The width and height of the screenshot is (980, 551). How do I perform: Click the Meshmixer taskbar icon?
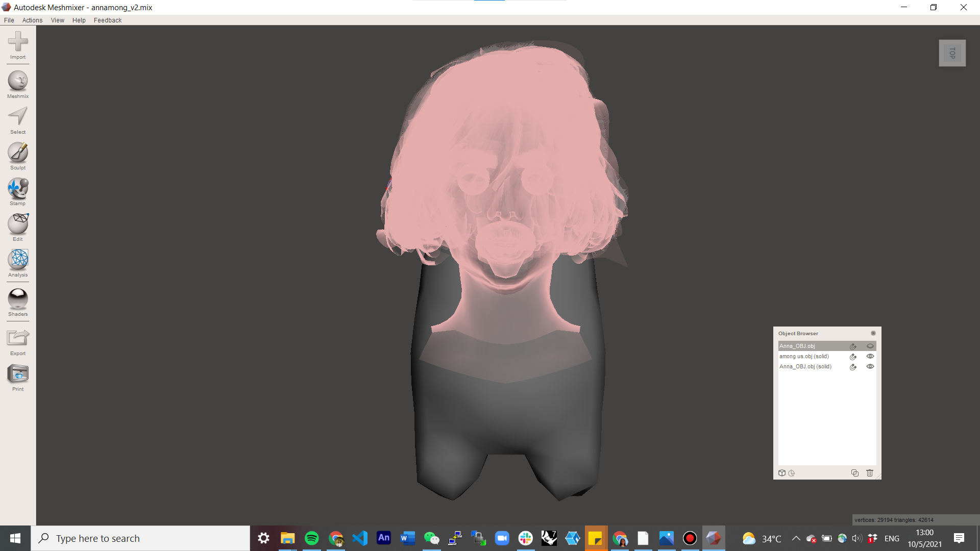coord(714,538)
